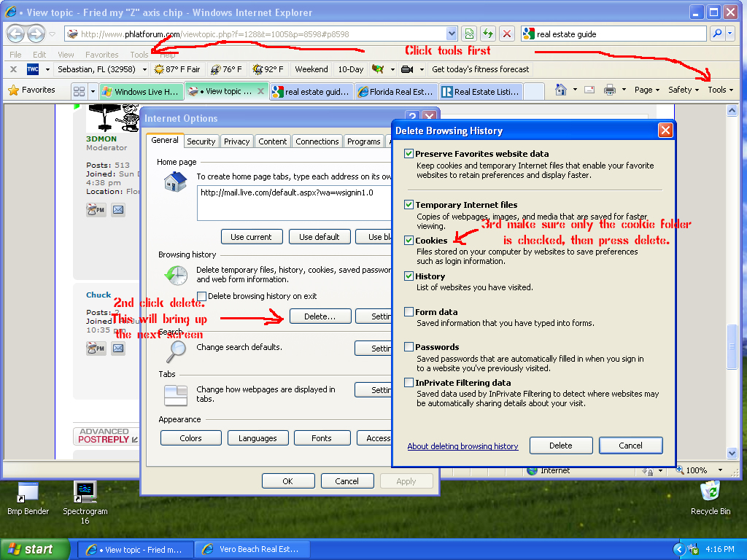The image size is (747, 560).
Task: Switch to the Privacy tab
Action: (x=236, y=141)
